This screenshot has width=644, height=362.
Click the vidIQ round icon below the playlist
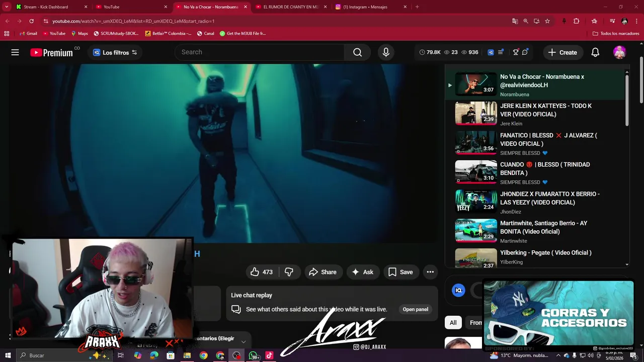point(458,290)
